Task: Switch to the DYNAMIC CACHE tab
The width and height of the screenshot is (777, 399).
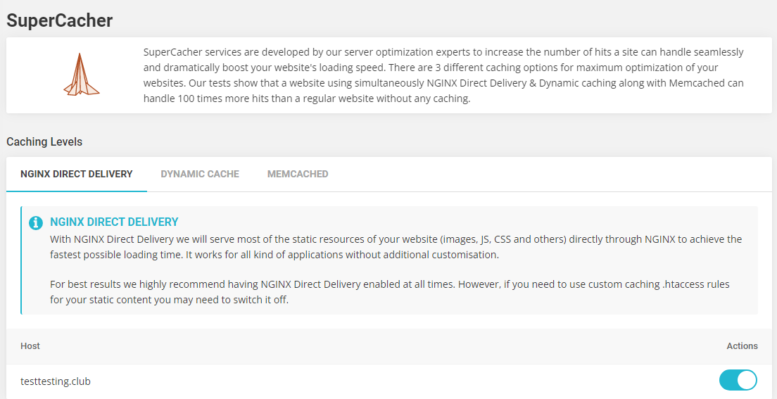Action: click(200, 174)
